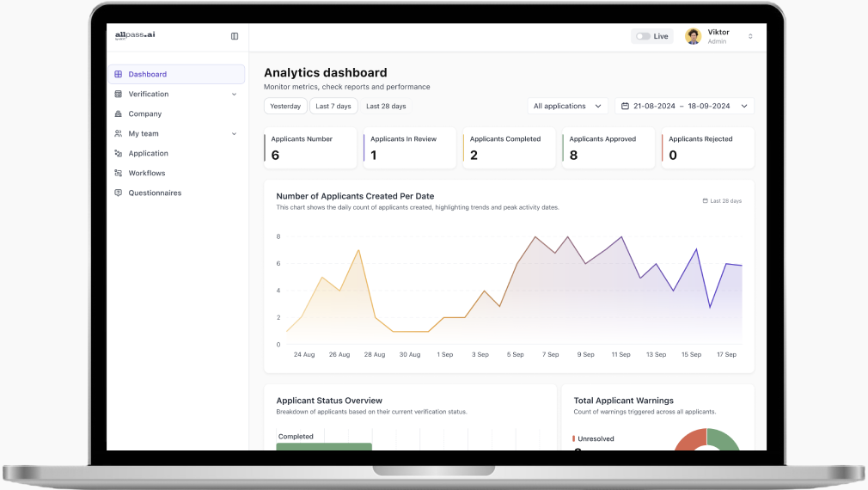868x490 pixels.
Task: Open the All applications dropdown
Action: tap(567, 107)
